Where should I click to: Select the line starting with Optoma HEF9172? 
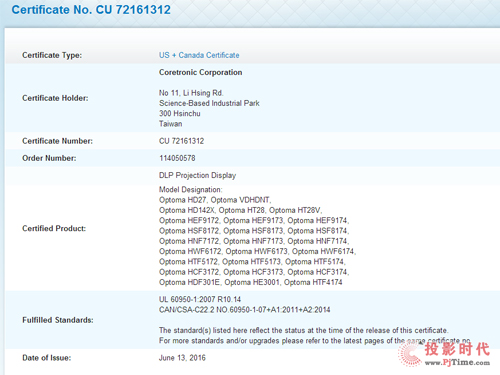pyautogui.click(x=254, y=221)
